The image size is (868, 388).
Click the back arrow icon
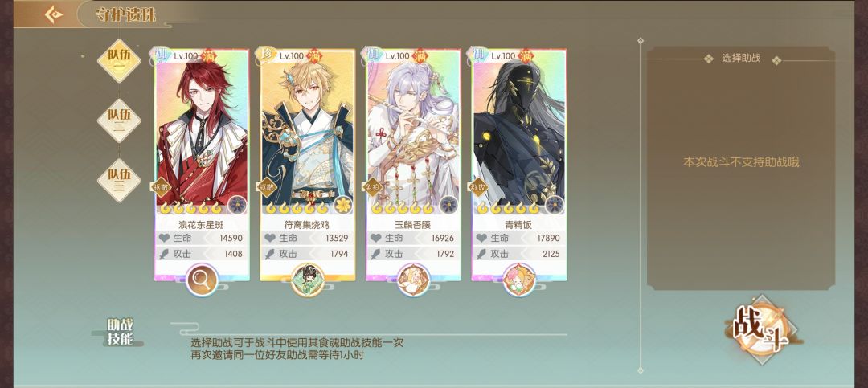click(54, 15)
